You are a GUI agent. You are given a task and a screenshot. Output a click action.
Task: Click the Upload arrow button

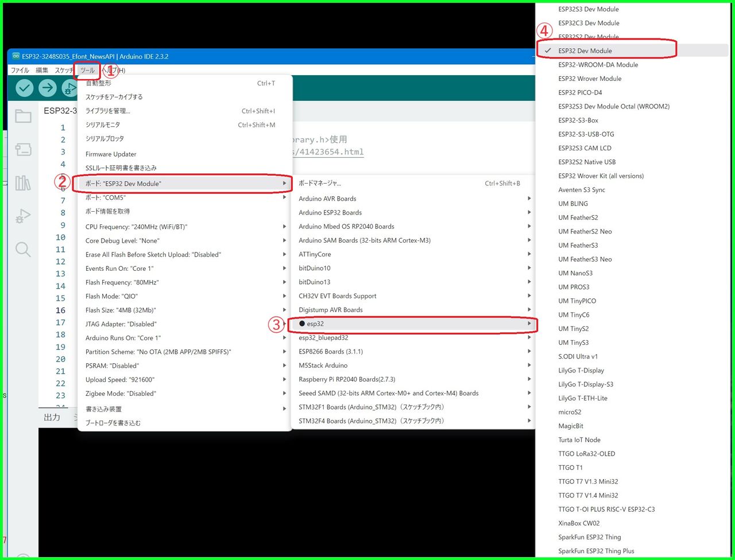(x=48, y=88)
